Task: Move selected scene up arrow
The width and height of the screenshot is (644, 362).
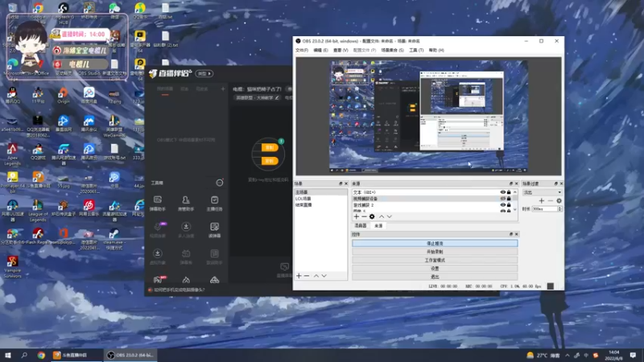Action: [x=316, y=276]
